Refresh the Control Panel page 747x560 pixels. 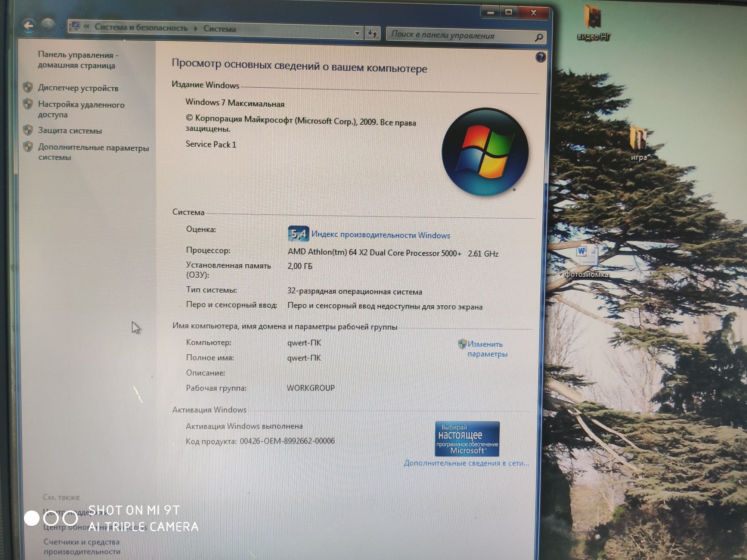[x=372, y=34]
